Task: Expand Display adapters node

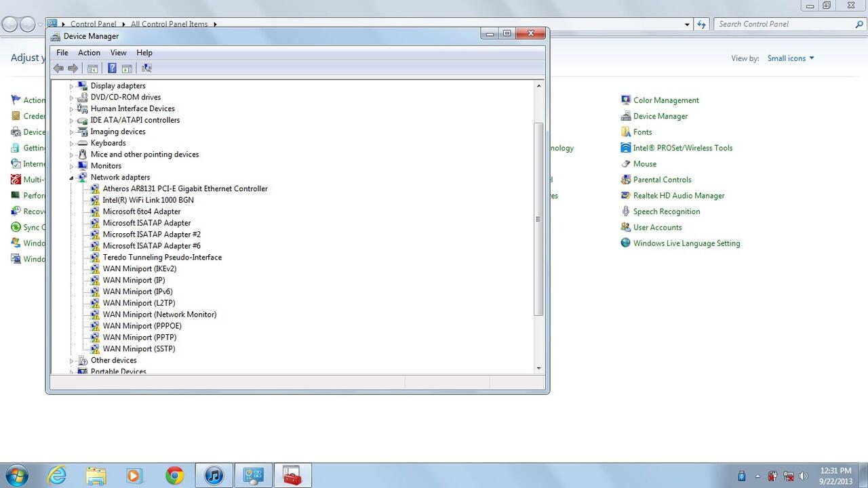Action: (71, 86)
